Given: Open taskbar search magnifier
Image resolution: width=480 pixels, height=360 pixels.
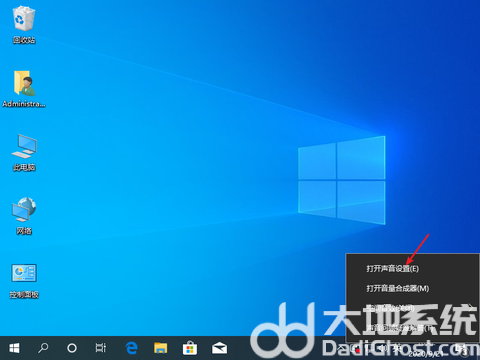Looking at the screenshot, I should [43, 348].
